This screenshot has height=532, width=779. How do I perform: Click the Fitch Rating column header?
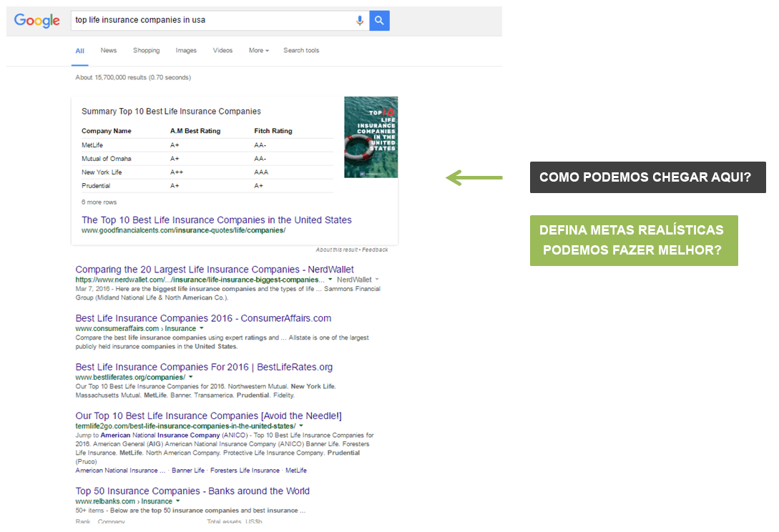(x=273, y=131)
